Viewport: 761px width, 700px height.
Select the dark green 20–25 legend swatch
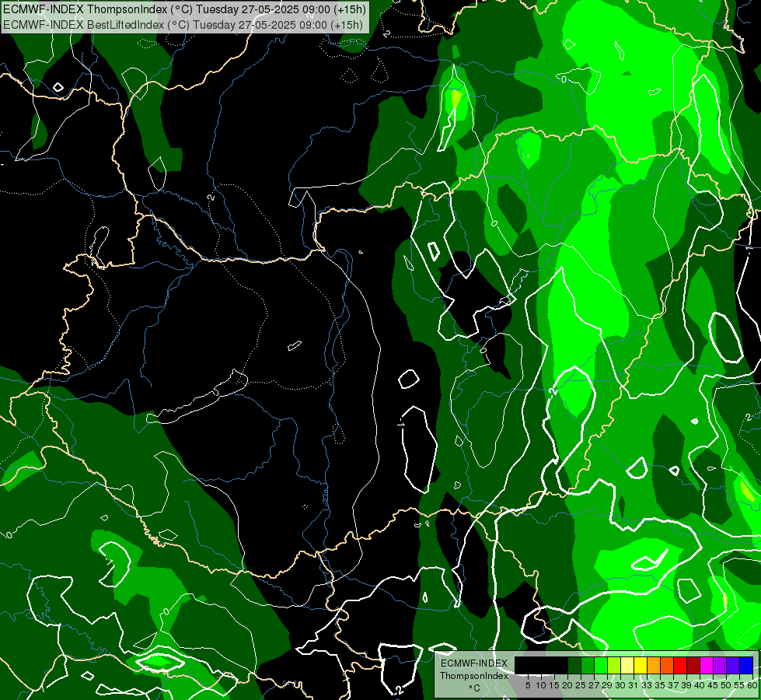pos(574,665)
